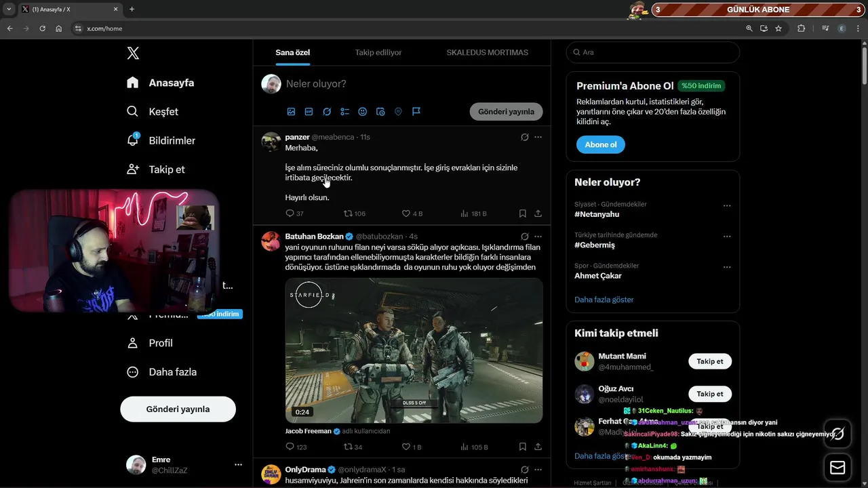Click Daha fazla göster under trends
868x488 pixels.
pos(604,300)
